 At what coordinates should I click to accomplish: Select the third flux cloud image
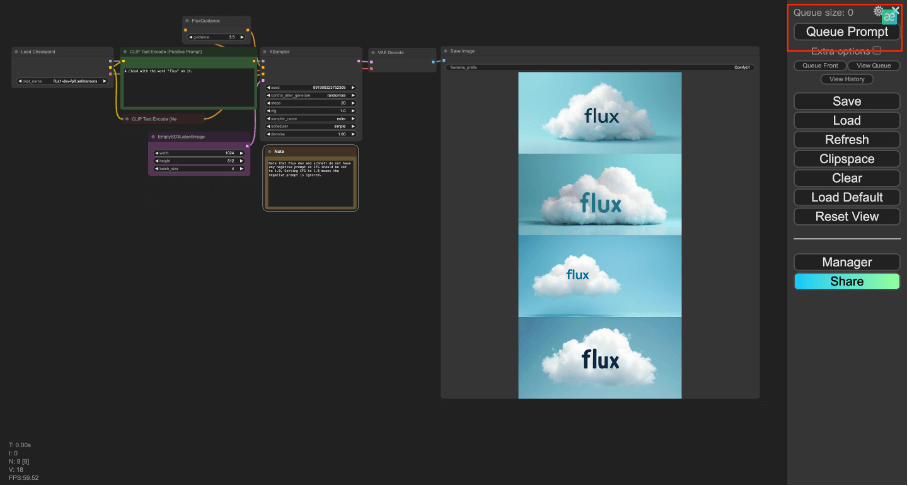599,276
